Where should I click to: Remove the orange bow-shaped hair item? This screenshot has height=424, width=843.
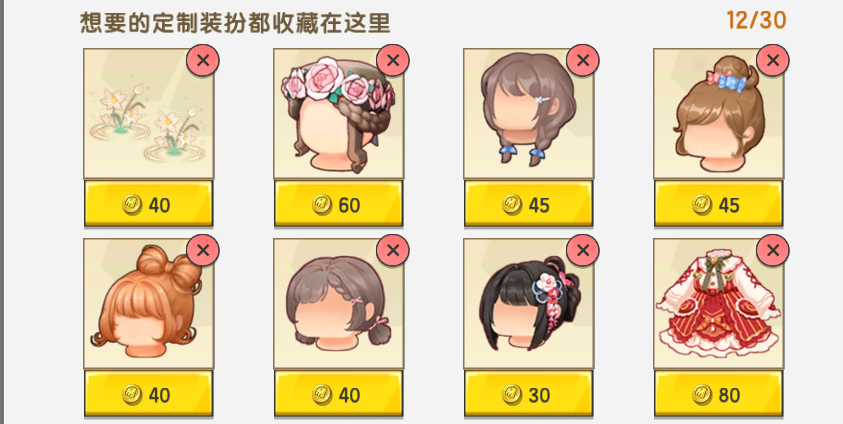pos(203,250)
